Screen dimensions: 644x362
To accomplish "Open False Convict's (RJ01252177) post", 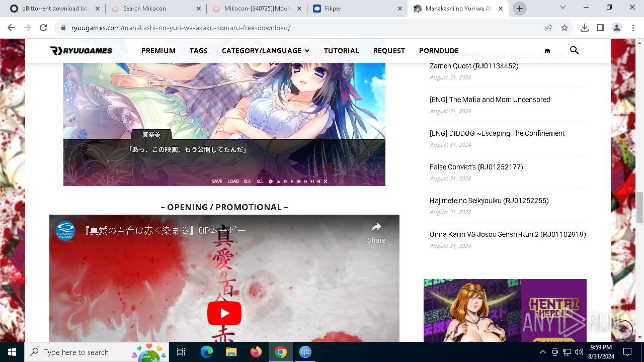I will (x=476, y=167).
